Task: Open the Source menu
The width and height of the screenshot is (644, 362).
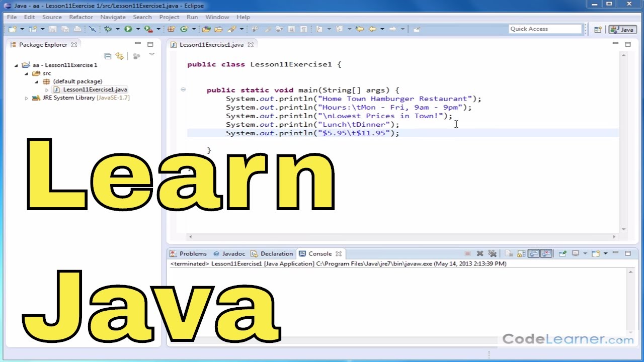Action: click(52, 17)
